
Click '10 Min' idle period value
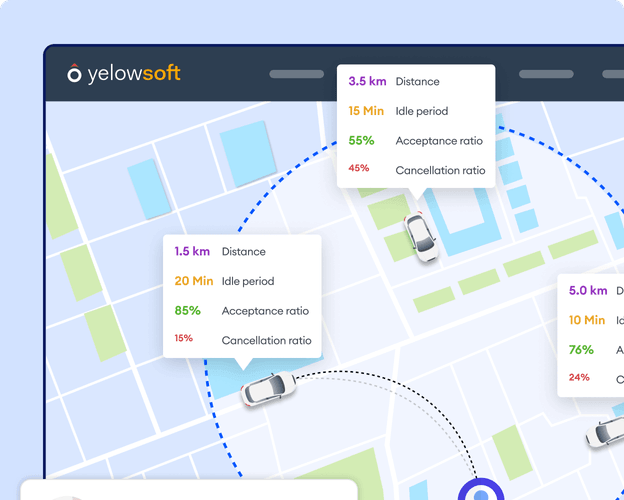(x=587, y=320)
